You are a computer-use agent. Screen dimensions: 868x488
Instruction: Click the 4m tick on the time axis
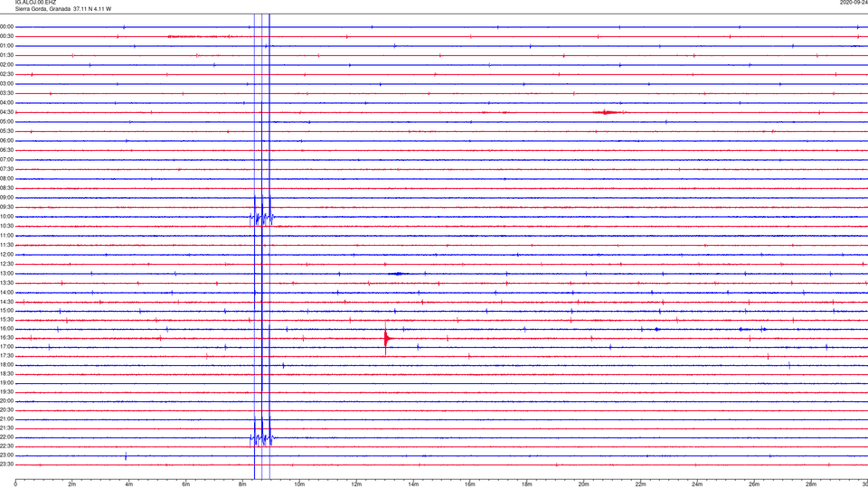(x=129, y=484)
